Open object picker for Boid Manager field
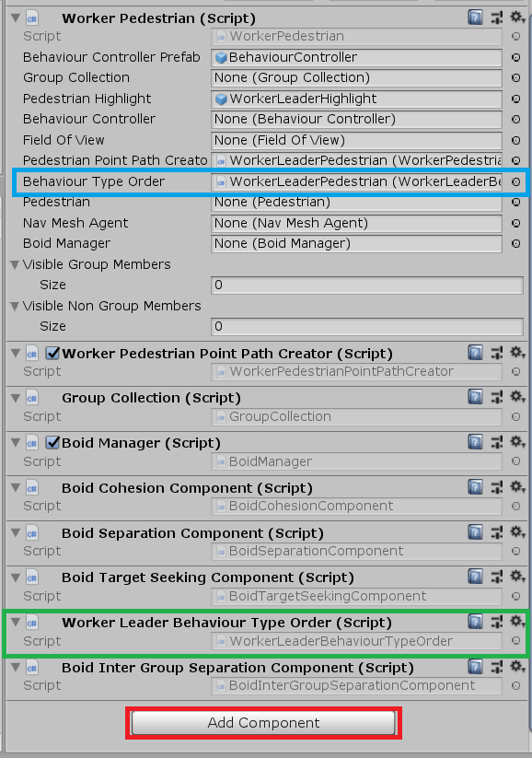Screen dimensions: 532x758 (516, 244)
